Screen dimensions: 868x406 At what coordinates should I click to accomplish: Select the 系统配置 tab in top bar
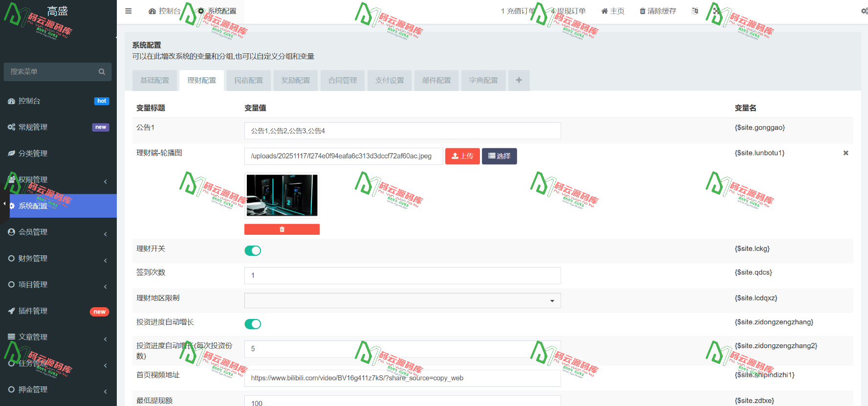pos(217,11)
